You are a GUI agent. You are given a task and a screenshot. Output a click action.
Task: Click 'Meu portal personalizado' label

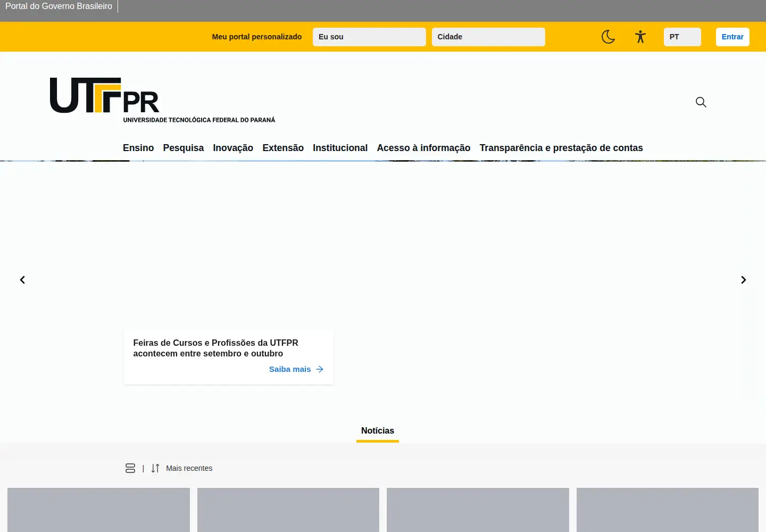click(x=257, y=37)
